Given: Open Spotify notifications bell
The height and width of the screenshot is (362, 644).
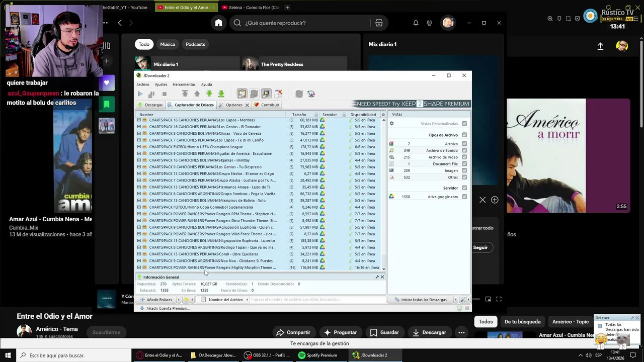Looking at the screenshot, I should [416, 23].
